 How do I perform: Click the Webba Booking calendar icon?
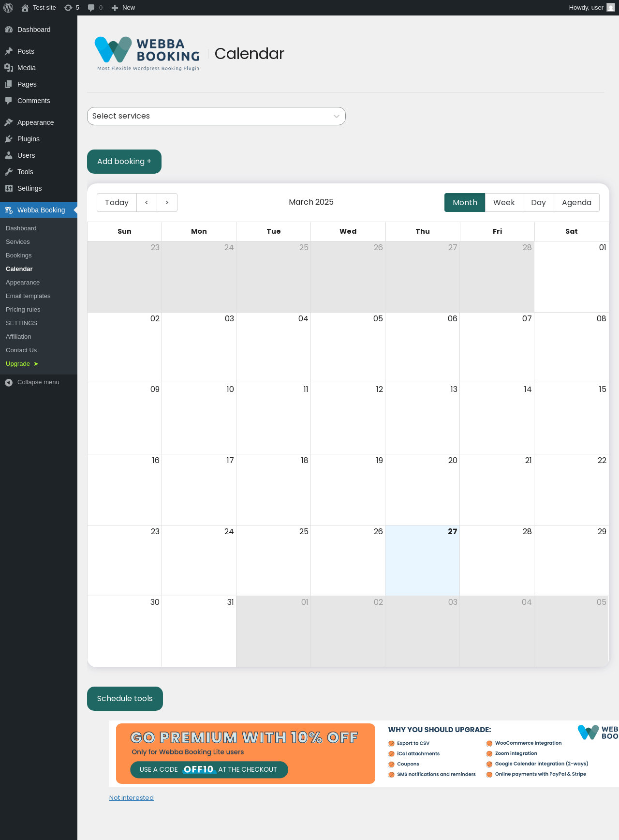point(9,210)
